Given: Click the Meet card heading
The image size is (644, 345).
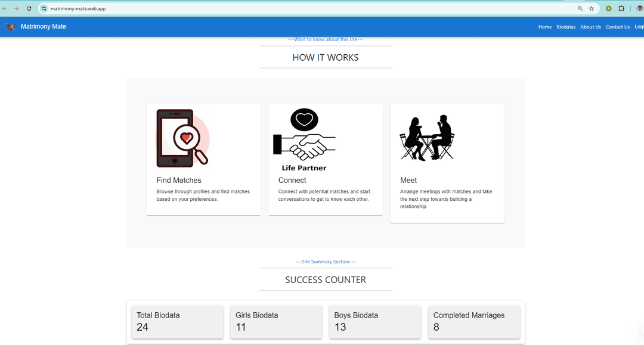Looking at the screenshot, I should 408,181.
